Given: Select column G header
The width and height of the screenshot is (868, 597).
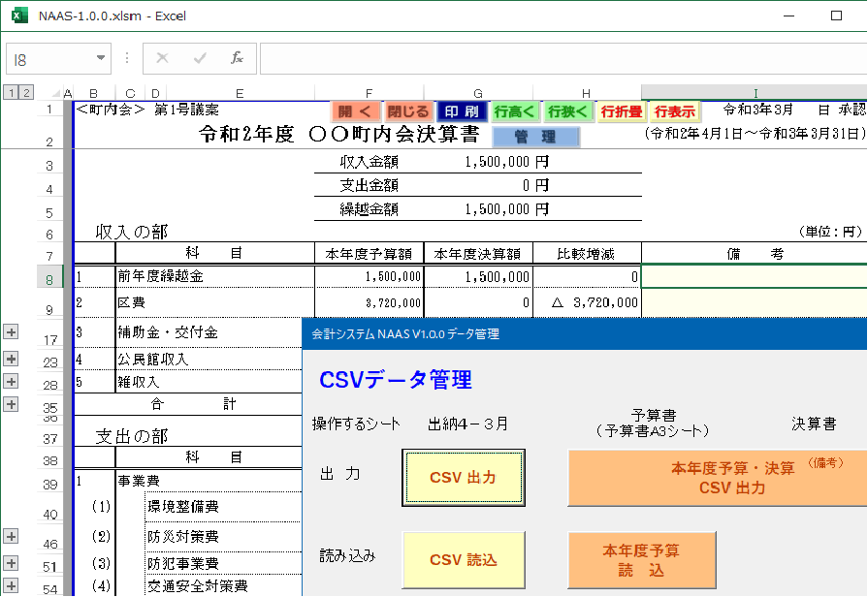Looking at the screenshot, I should (478, 93).
